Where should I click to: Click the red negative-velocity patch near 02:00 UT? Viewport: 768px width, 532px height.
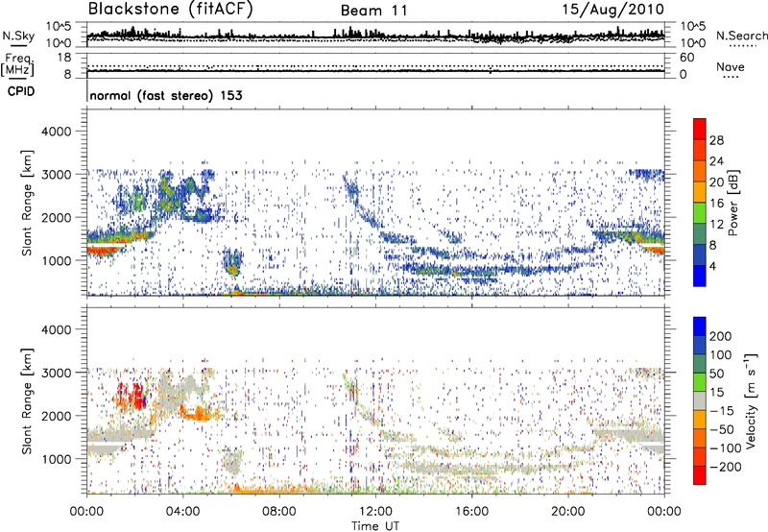point(132,396)
